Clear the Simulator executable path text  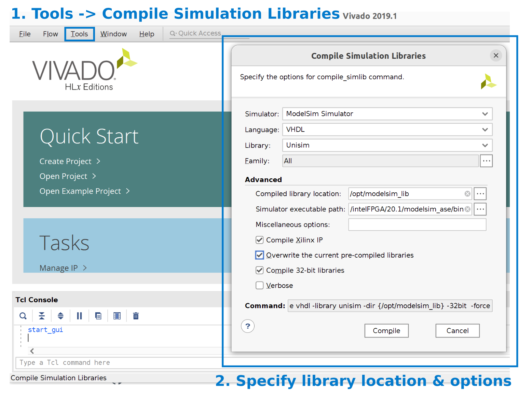pyautogui.click(x=467, y=209)
